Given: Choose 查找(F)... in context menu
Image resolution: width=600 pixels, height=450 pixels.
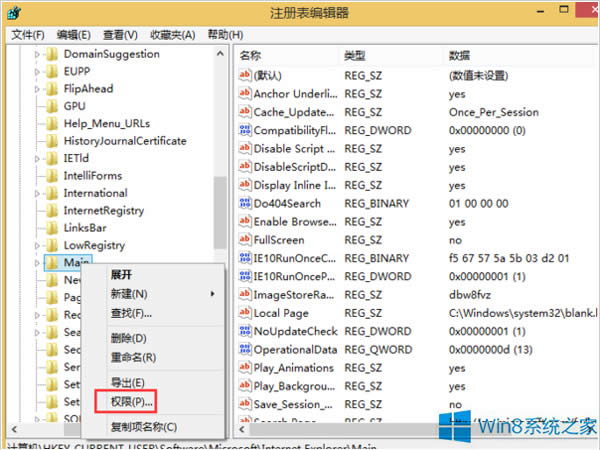Looking at the screenshot, I should (x=131, y=314).
